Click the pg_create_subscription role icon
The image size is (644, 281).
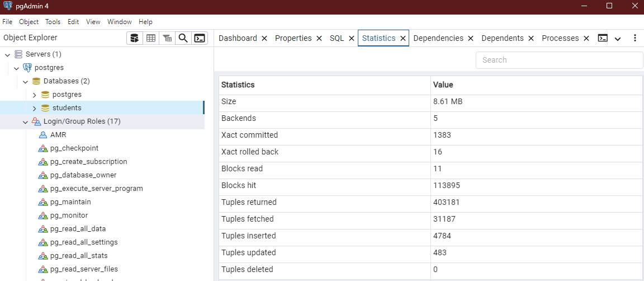tap(43, 162)
